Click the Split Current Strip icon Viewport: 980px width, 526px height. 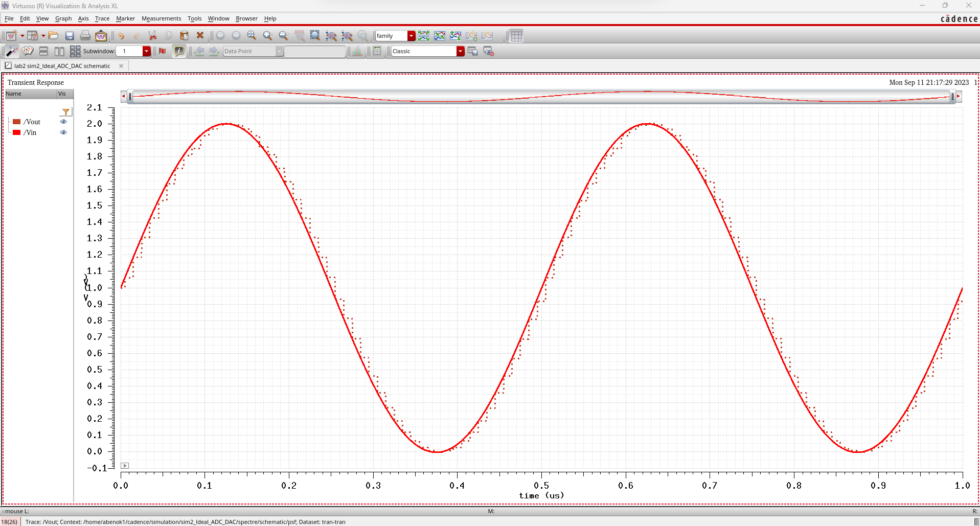(424, 36)
